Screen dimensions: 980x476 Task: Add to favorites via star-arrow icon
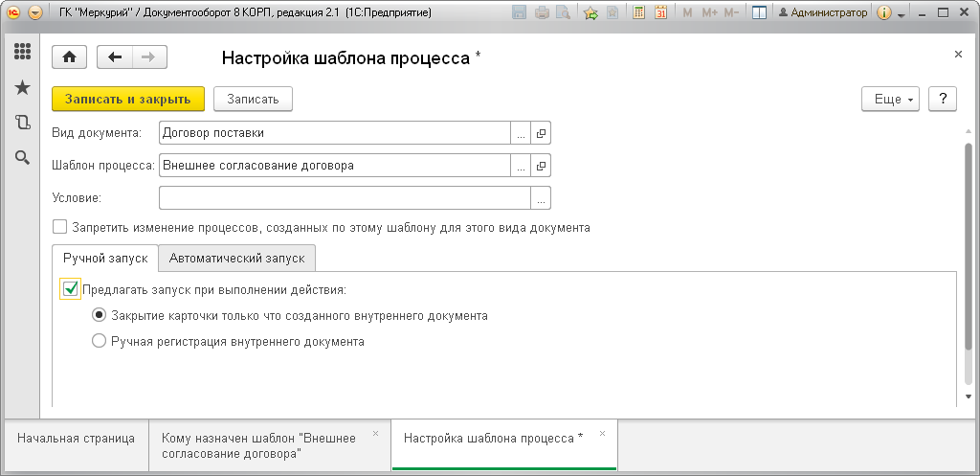click(x=590, y=12)
